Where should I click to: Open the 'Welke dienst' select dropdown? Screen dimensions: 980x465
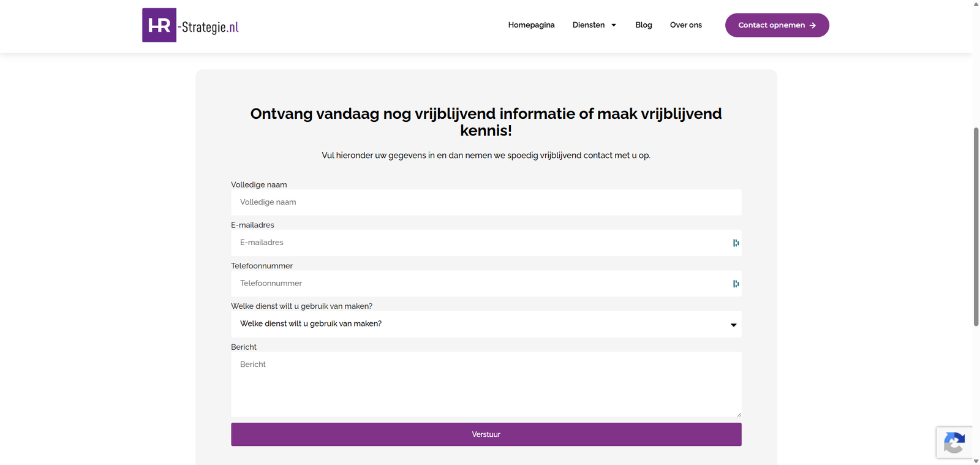point(486,324)
